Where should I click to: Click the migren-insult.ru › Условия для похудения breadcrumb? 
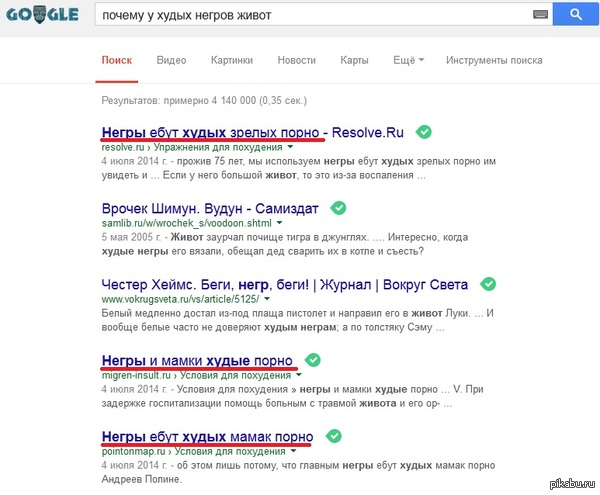click(196, 375)
